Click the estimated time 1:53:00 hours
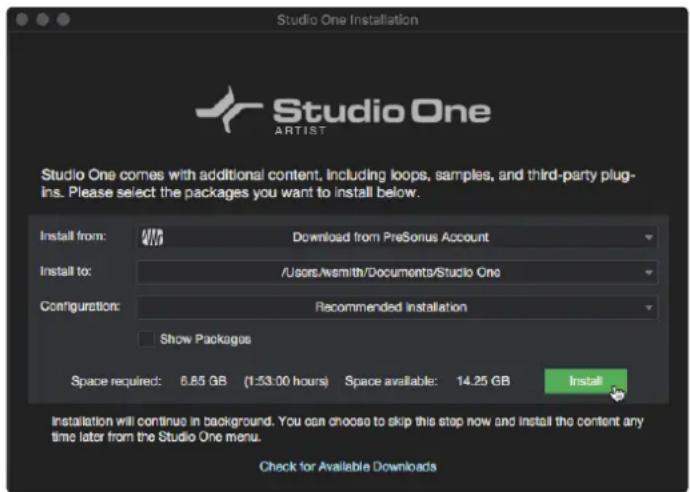 (x=286, y=381)
